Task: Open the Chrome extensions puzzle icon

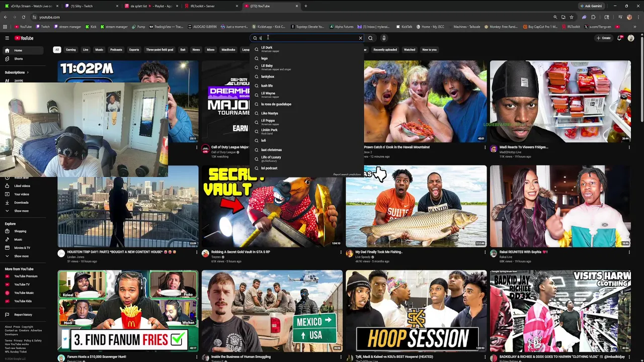Action: 593,17
